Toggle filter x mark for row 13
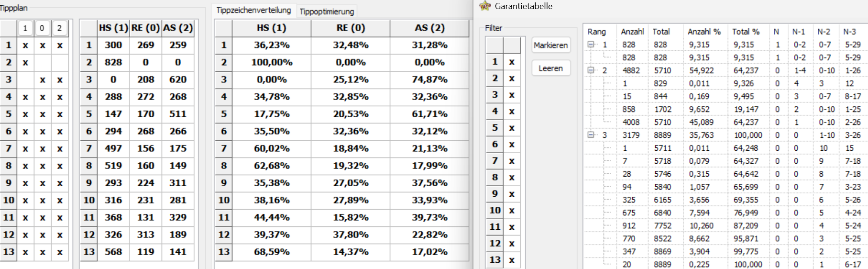 [512, 260]
